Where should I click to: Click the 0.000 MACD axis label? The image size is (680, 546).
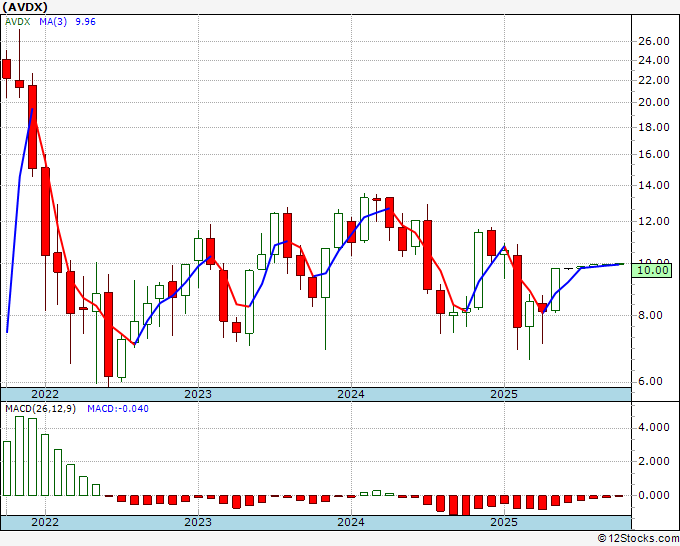pos(654,495)
